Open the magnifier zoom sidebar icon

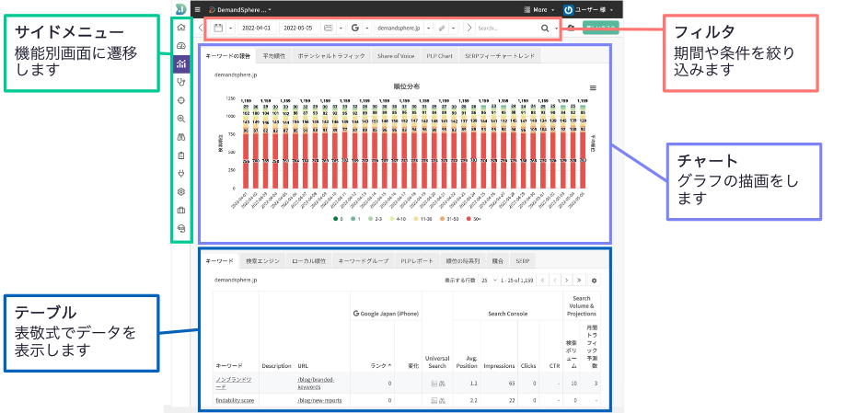pos(180,119)
